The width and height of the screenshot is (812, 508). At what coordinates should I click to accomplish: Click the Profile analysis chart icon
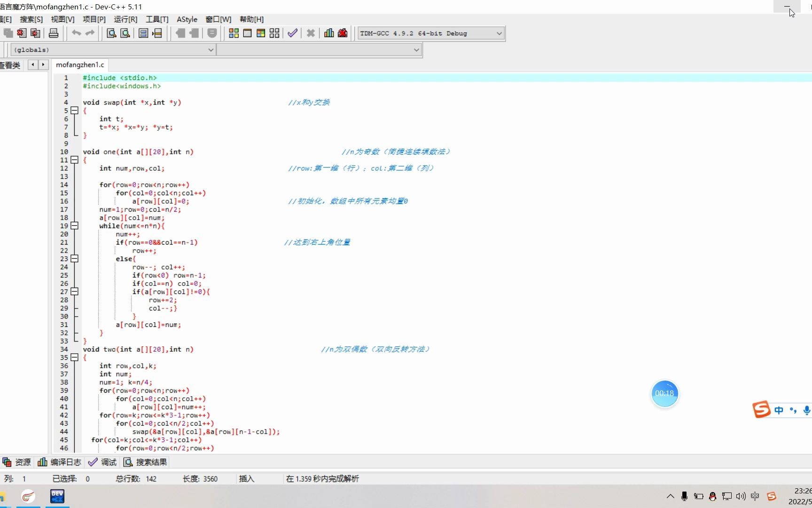(329, 33)
